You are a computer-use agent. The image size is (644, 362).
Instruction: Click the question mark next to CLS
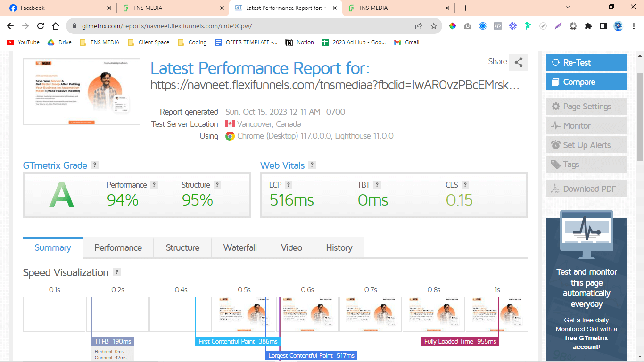tap(465, 185)
